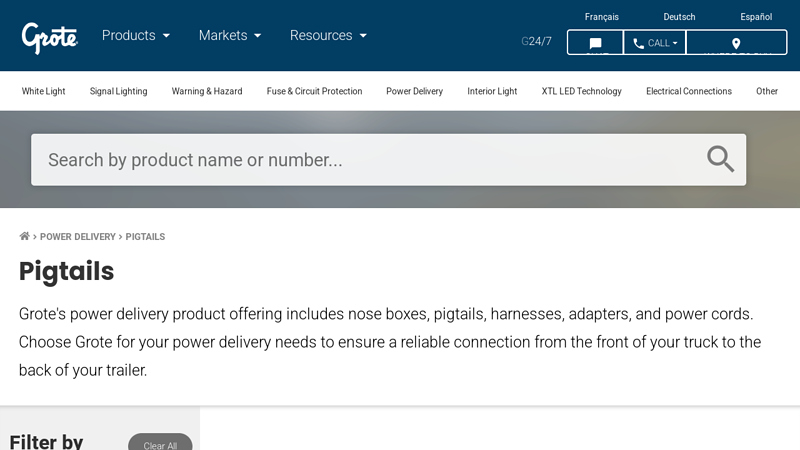Click the search magnifier icon
Viewport: 800px width, 450px height.
(720, 159)
